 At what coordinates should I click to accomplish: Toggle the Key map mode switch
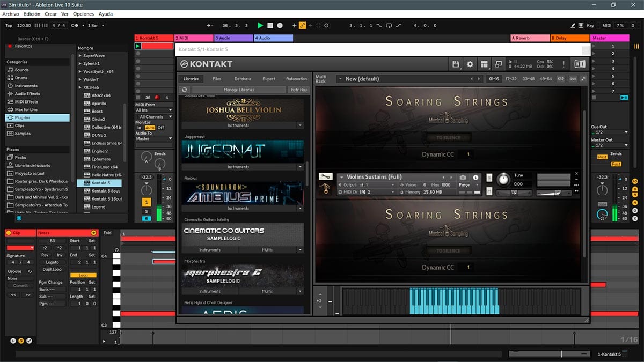pyautogui.click(x=590, y=25)
